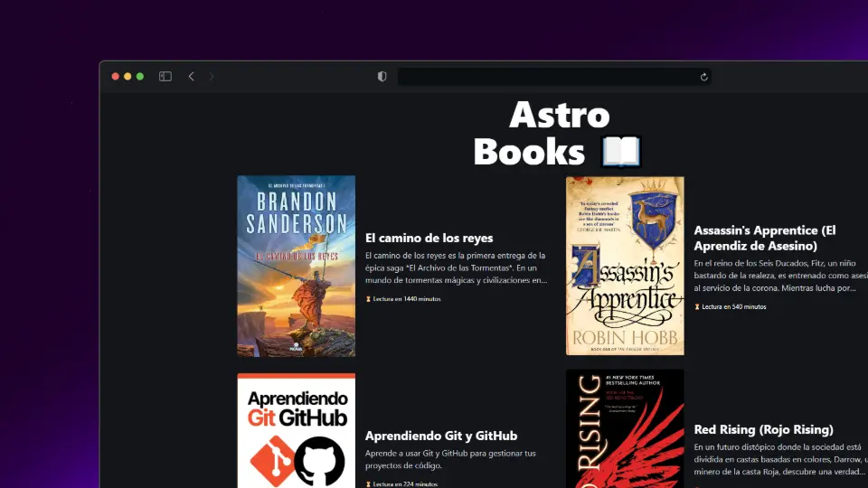Open the Brandon Sanderson book cover
The height and width of the screenshot is (488, 868).
point(297,266)
